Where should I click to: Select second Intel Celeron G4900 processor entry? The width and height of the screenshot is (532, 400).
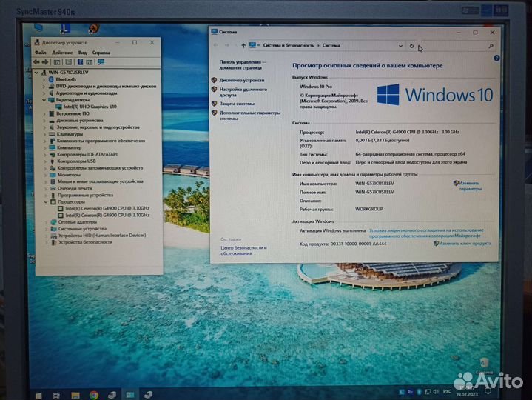coord(107,215)
